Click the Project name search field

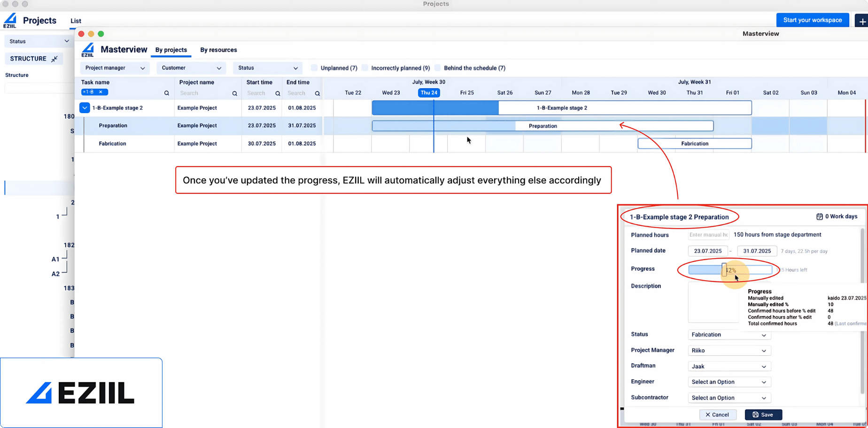click(205, 93)
